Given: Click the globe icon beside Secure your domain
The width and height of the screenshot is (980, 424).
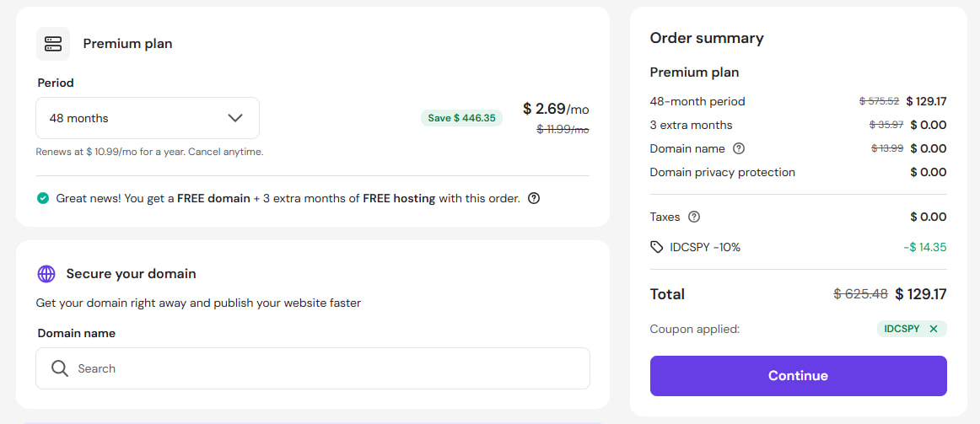Looking at the screenshot, I should pos(46,274).
